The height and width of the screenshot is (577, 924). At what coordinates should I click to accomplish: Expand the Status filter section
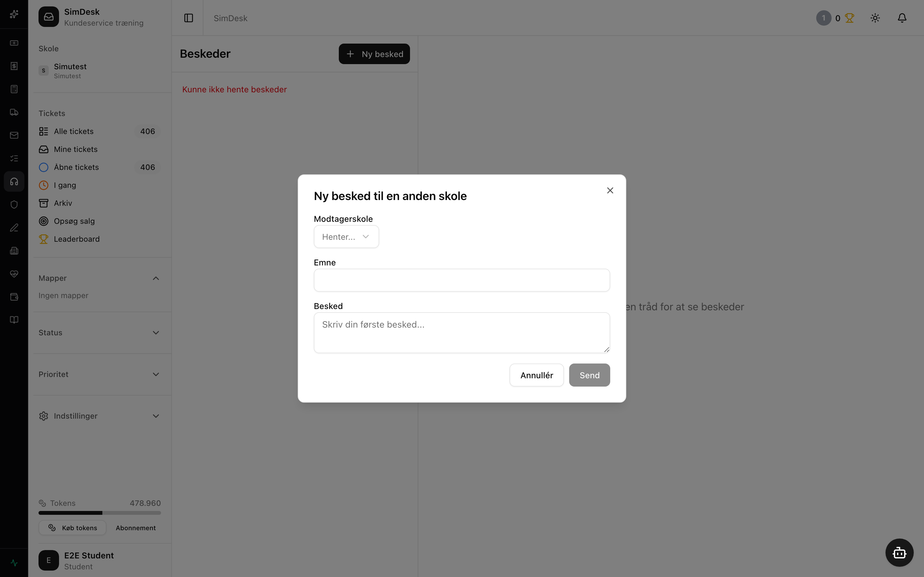coord(99,333)
